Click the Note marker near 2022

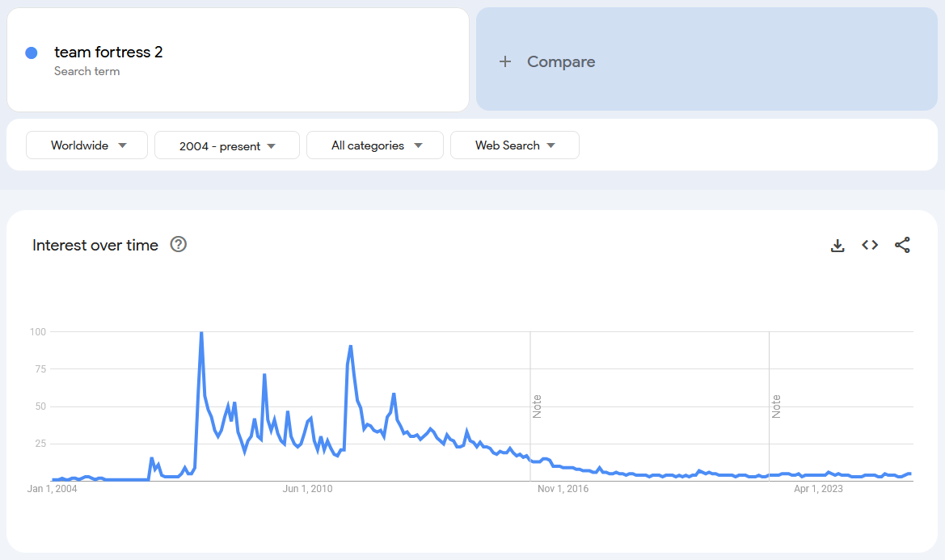point(776,406)
